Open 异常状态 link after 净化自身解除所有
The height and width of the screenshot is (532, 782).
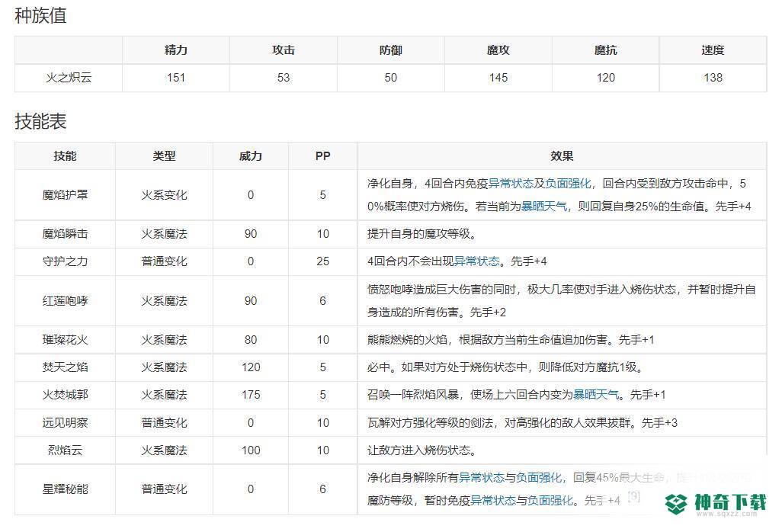click(481, 478)
